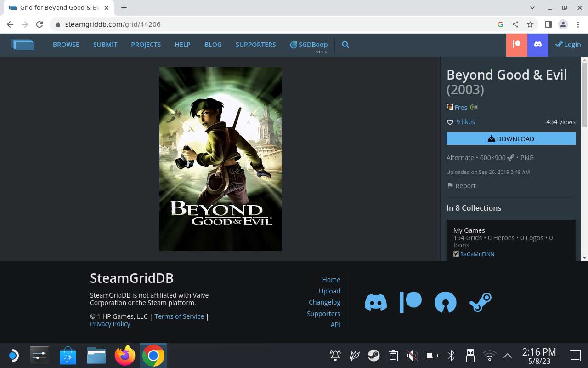This screenshot has height=368, width=588.
Task: Click the Patreon icon in top bar
Action: (517, 45)
